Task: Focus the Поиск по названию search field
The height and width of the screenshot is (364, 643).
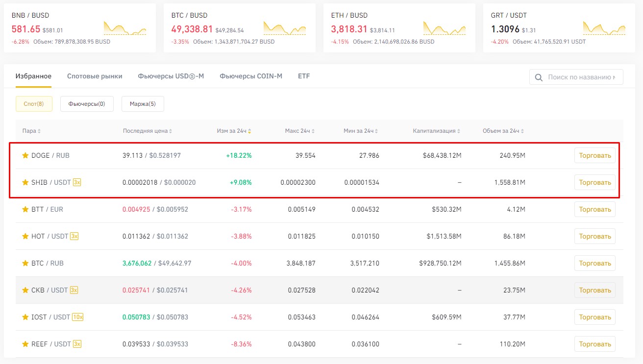Action: [x=576, y=77]
